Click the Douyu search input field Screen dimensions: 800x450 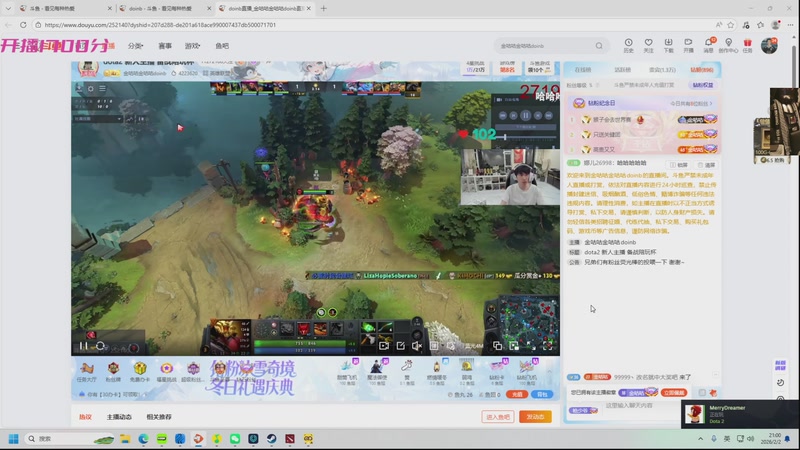[546, 46]
